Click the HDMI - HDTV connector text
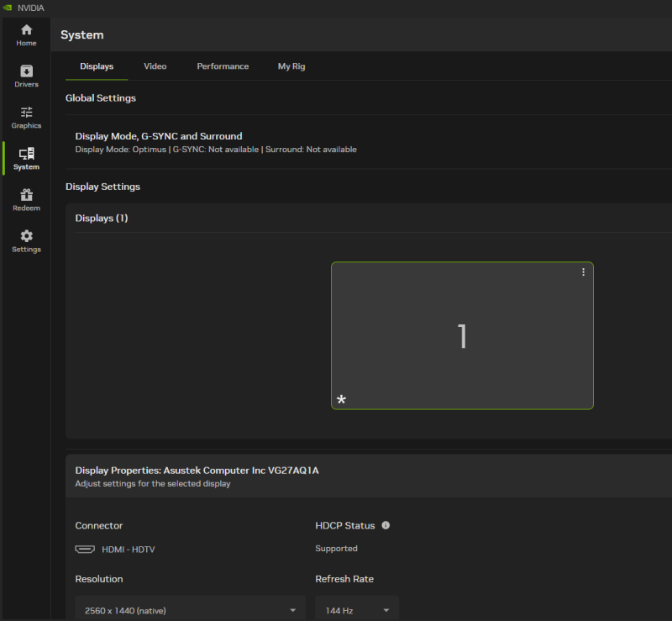Screen dimensions: 672x621 coord(129,550)
